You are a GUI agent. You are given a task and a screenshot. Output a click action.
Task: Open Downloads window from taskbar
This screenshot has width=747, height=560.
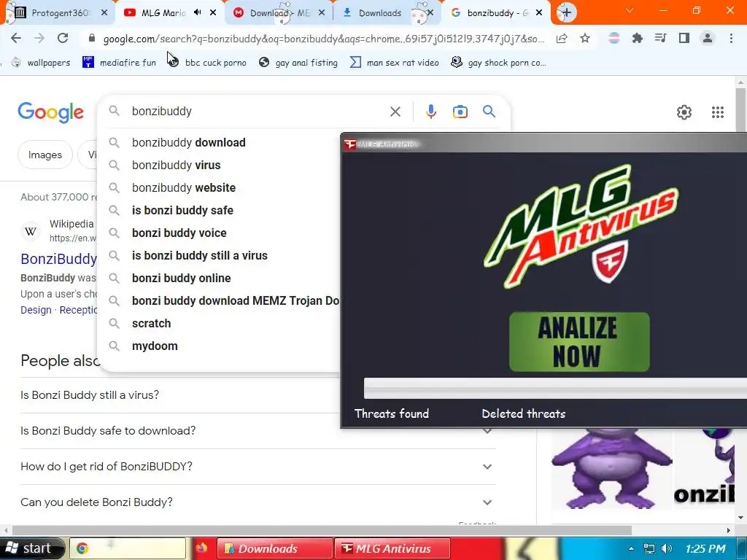tap(275, 548)
